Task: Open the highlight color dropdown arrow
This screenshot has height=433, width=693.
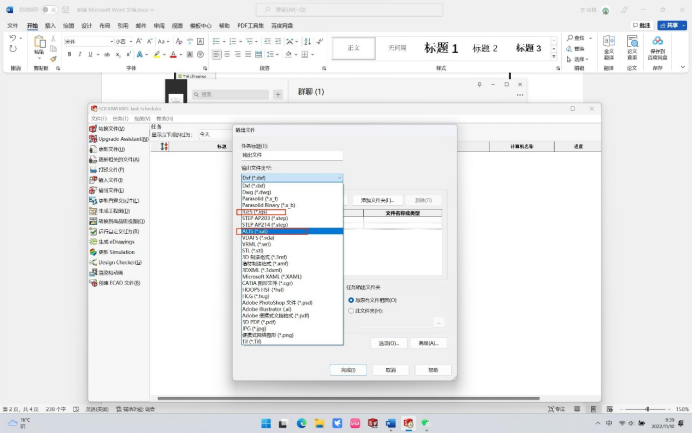Action: point(164,55)
